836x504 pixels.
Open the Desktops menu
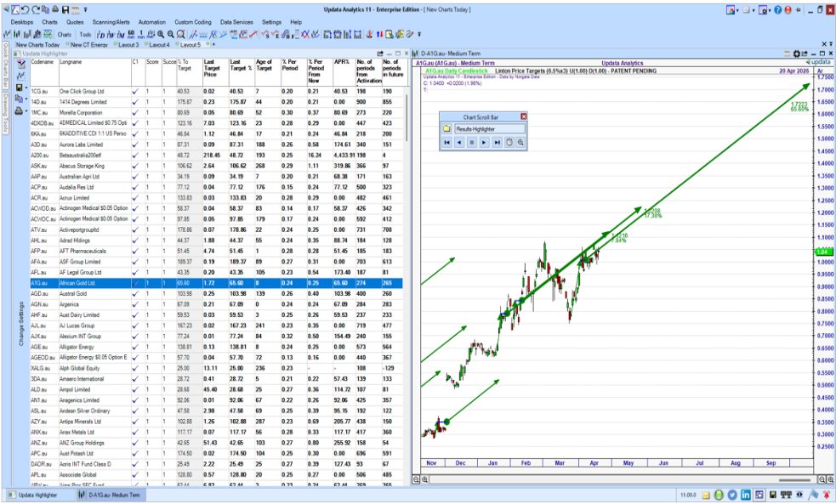pyautogui.click(x=22, y=22)
